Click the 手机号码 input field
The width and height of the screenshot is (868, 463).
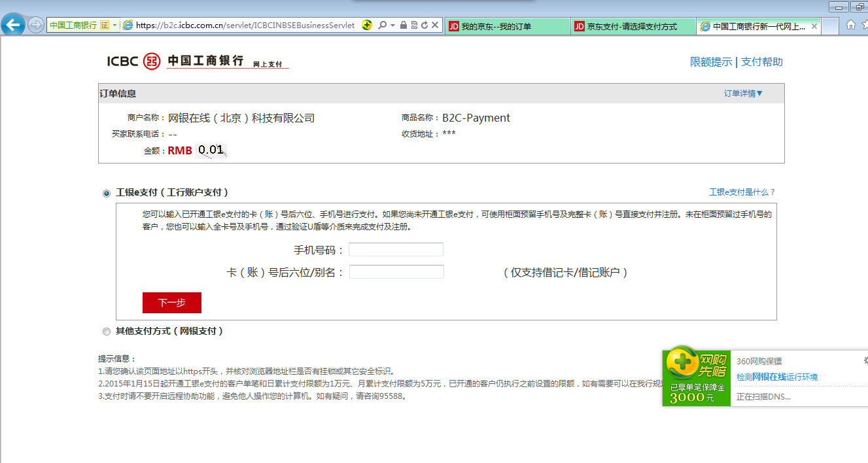coord(396,249)
